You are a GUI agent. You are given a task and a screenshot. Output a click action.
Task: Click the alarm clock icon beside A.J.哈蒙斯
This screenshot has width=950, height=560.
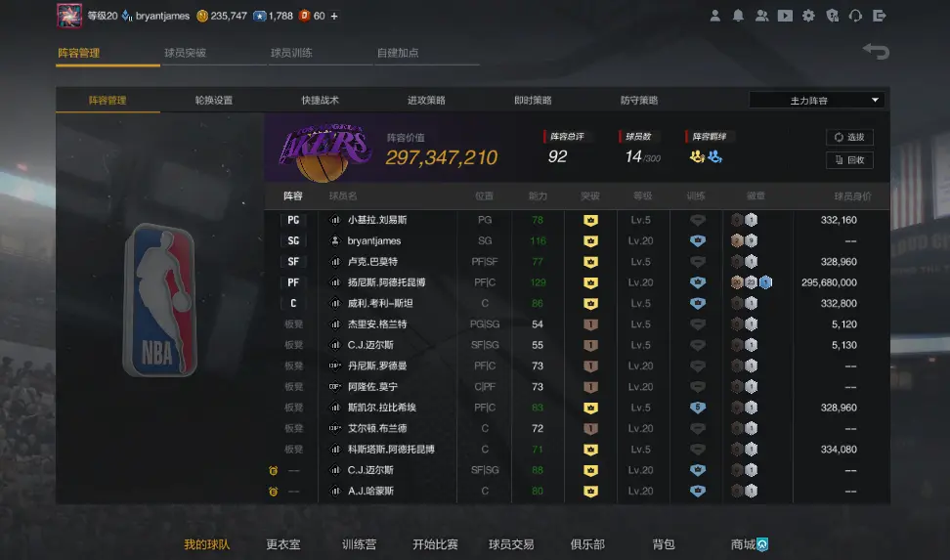274,492
